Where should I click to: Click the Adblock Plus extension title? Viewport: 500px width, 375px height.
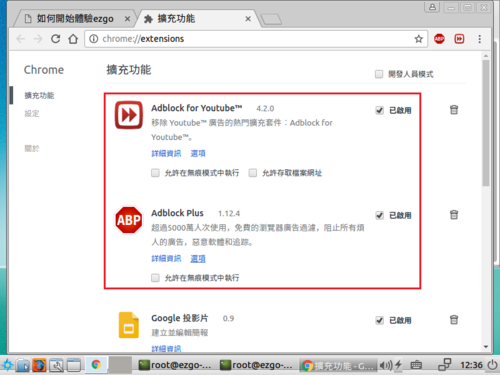point(177,213)
